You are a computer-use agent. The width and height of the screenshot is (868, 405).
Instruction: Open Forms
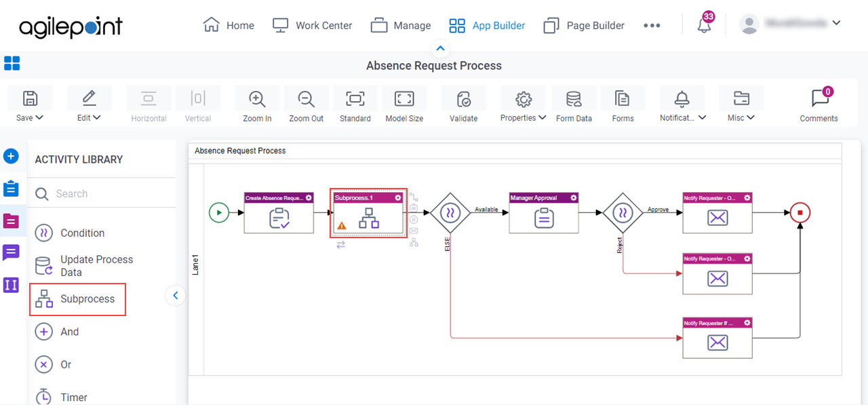click(623, 106)
